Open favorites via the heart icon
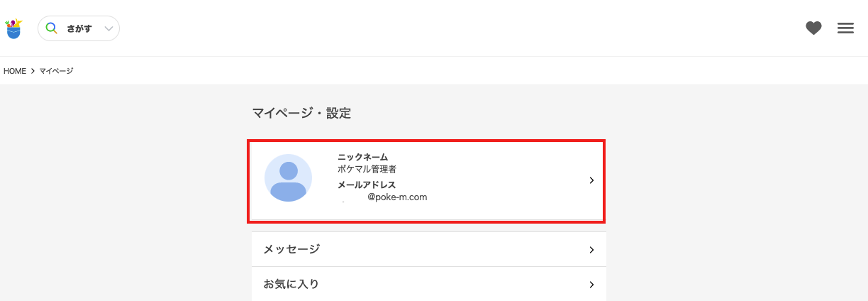This screenshot has height=301, width=868. click(813, 28)
